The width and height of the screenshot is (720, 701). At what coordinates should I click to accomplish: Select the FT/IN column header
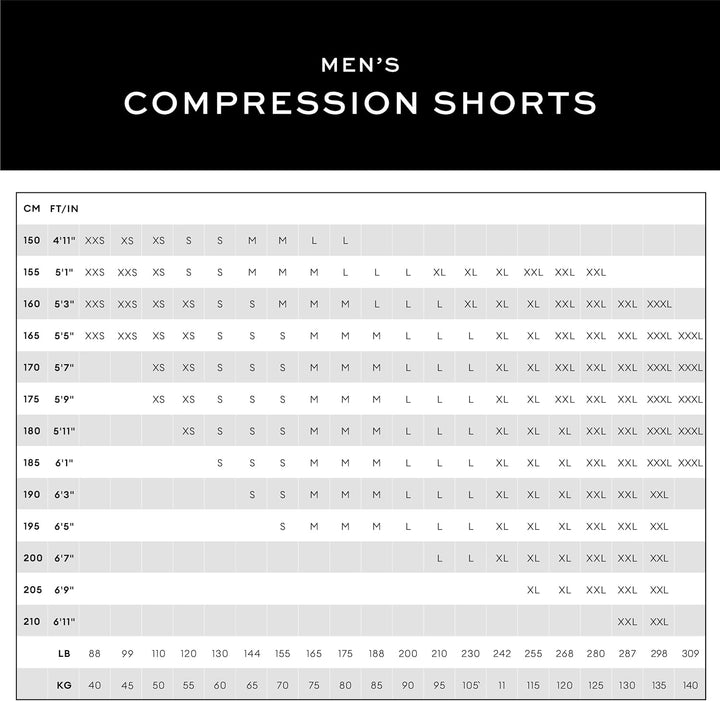(x=64, y=209)
